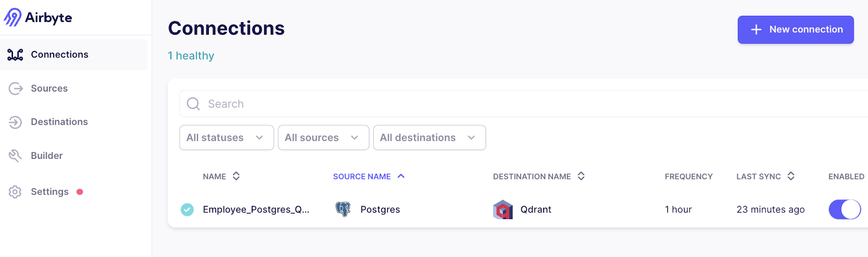The image size is (868, 257).
Task: Click the Qdrant destination logo icon
Action: (503, 210)
